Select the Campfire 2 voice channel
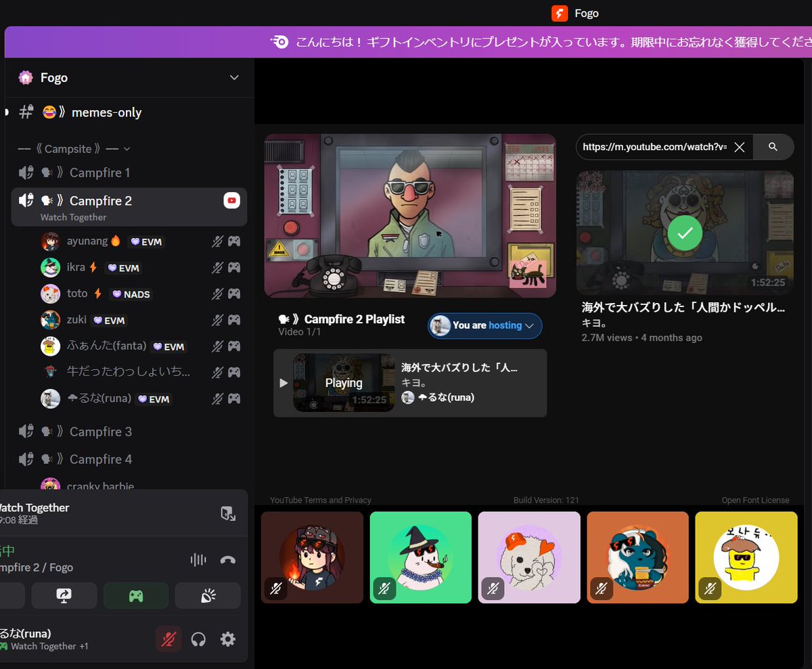The image size is (812, 669). tap(129, 206)
